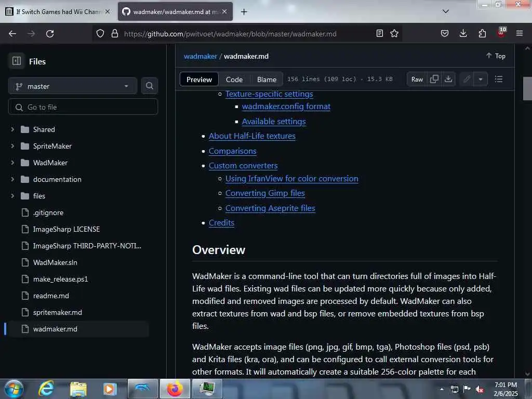Follow wadmaker.config format link
This screenshot has width=532, height=399.
286,107
